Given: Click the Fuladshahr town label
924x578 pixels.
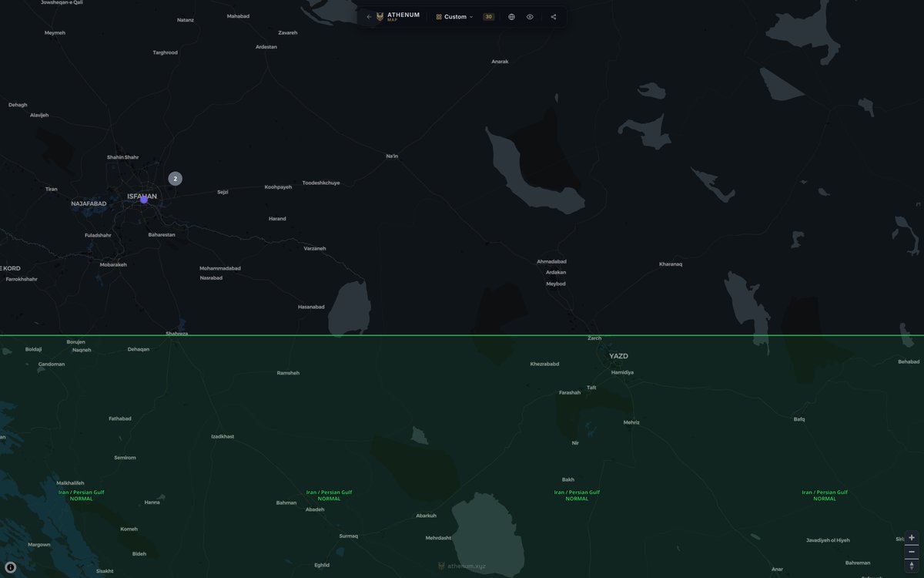Looking at the screenshot, I should 98,235.
